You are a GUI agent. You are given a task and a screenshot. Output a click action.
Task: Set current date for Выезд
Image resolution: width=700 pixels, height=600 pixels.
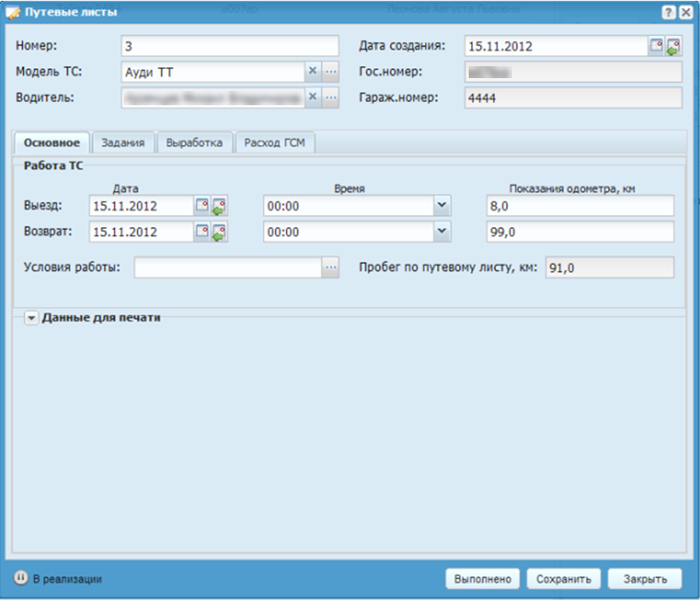click(x=219, y=206)
